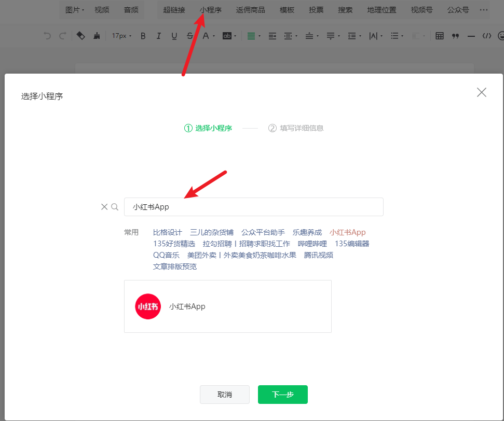This screenshot has height=421, width=504.
Task: Close the 选择小程序 dialog
Action: coord(481,92)
